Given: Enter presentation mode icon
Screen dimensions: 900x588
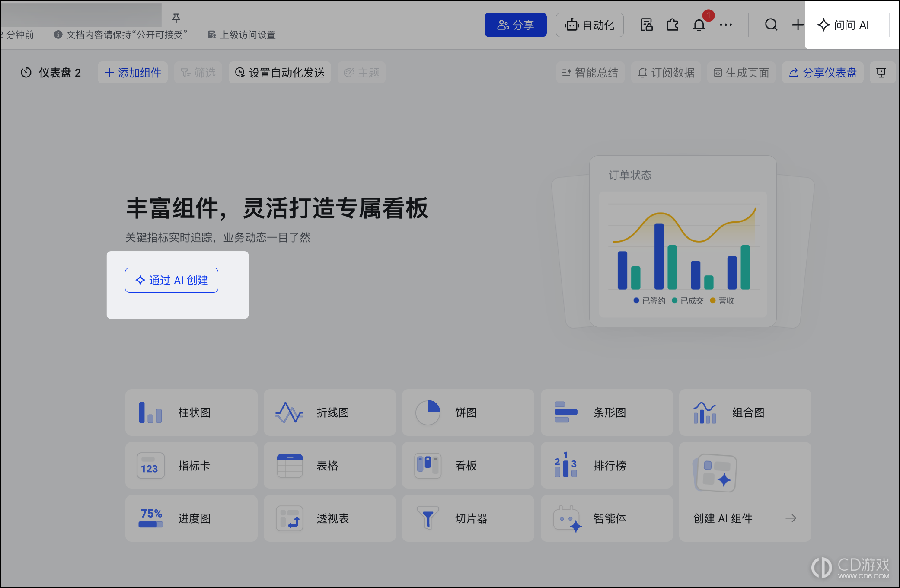Looking at the screenshot, I should click(x=881, y=73).
